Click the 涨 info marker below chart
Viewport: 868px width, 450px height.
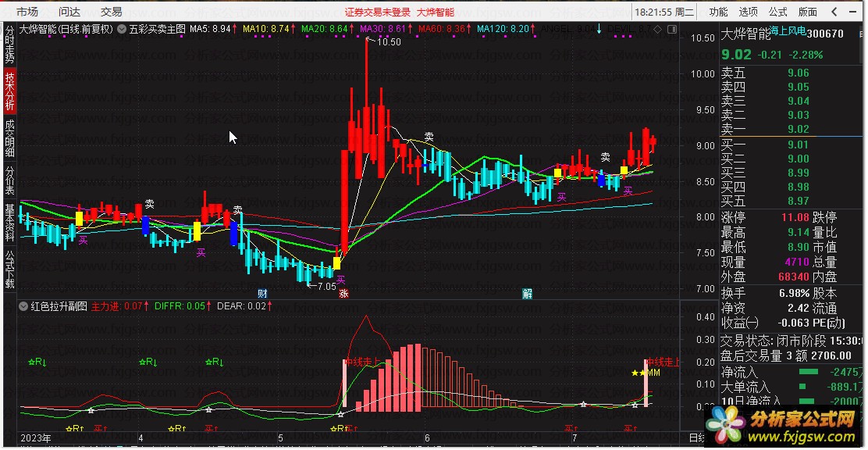pos(343,293)
